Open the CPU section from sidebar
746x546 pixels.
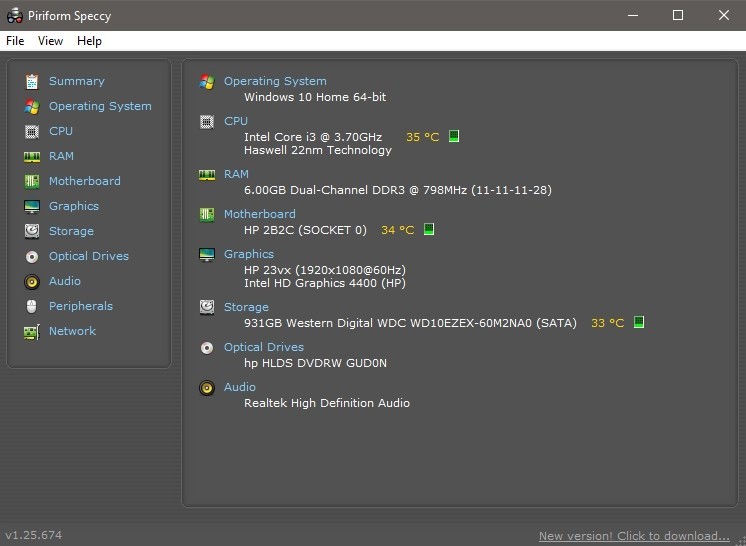(61, 131)
